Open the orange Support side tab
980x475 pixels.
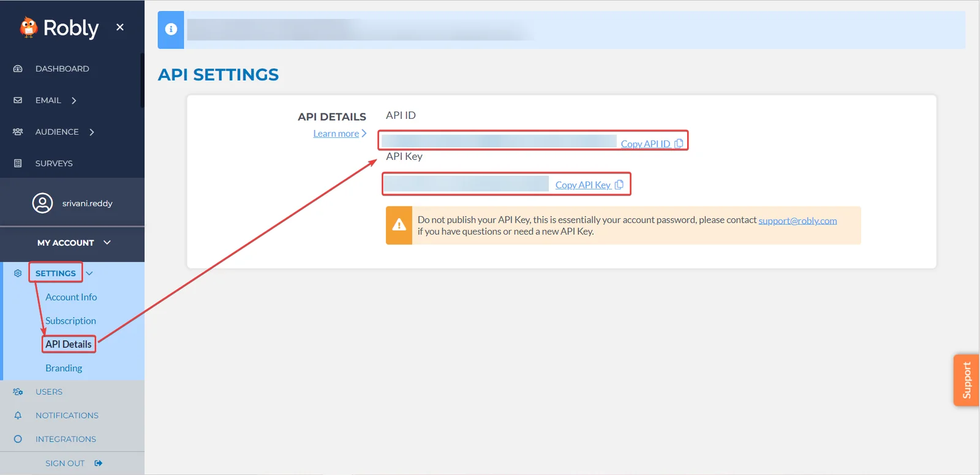tap(967, 380)
